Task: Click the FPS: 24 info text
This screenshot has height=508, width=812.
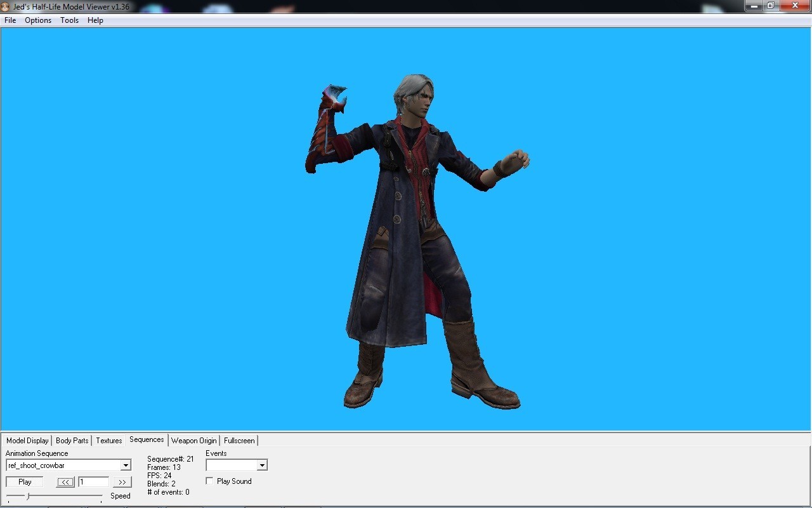Action: click(159, 476)
